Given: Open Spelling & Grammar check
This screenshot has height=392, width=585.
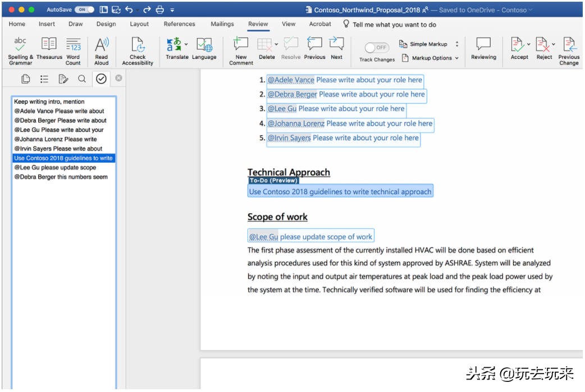Looking at the screenshot, I should (20, 50).
